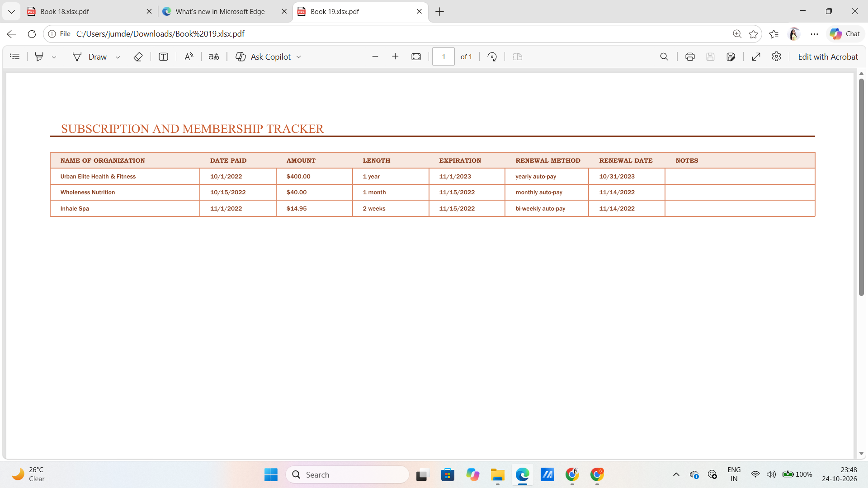The height and width of the screenshot is (488, 868).
Task: Click the vertical scrollbar thumb
Action: pos(861,187)
